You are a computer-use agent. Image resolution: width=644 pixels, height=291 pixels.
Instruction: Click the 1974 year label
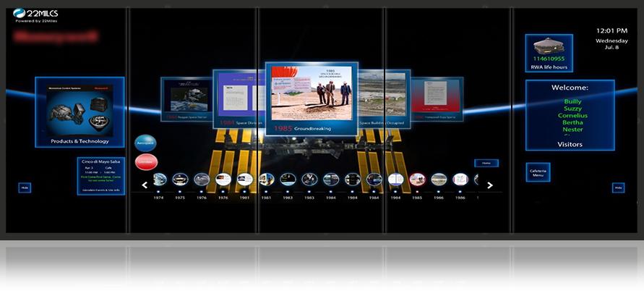point(158,198)
